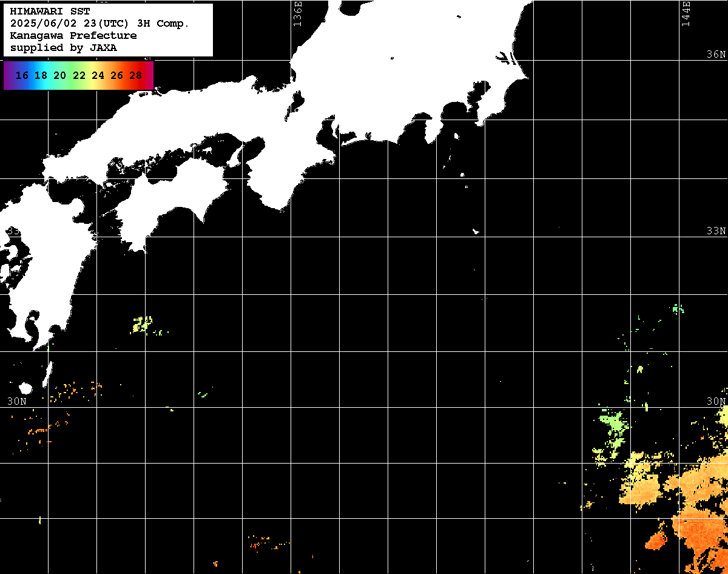
Task: Click the 26 value on color scale
Action: click(117, 76)
